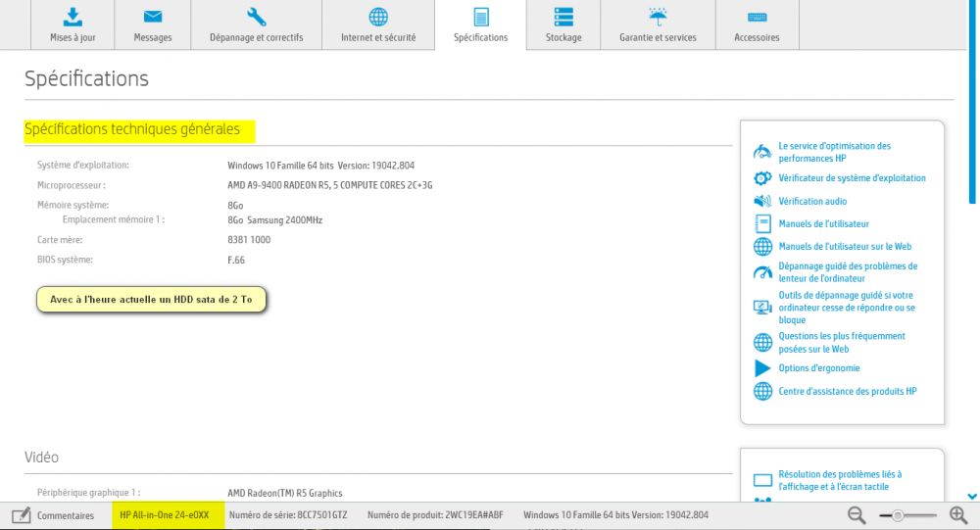This screenshot has height=530, width=980.
Task: Adjust the zoom slider handle
Action: pyautogui.click(x=897, y=515)
